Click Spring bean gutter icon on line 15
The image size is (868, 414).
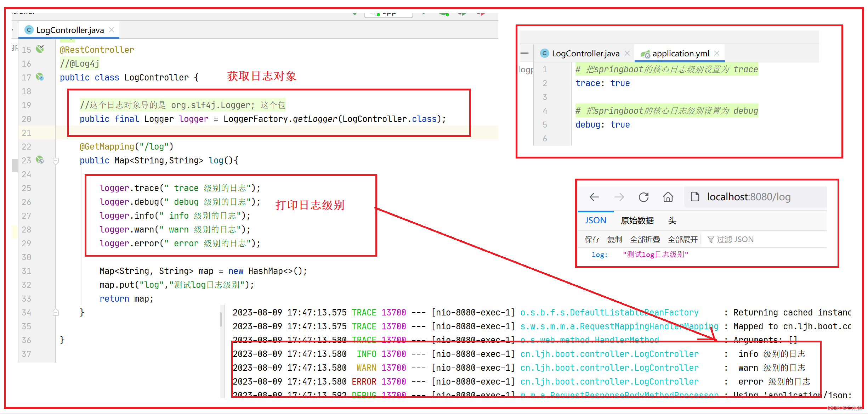point(40,49)
